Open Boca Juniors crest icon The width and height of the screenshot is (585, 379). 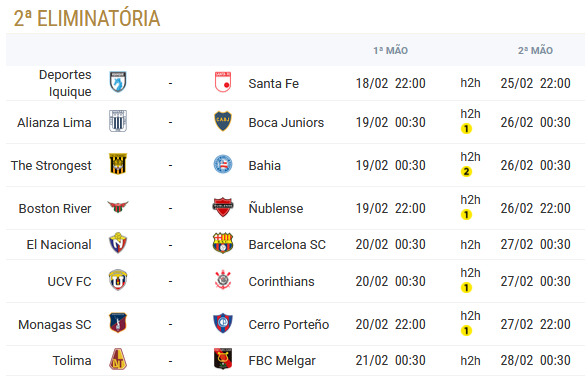pos(223,121)
